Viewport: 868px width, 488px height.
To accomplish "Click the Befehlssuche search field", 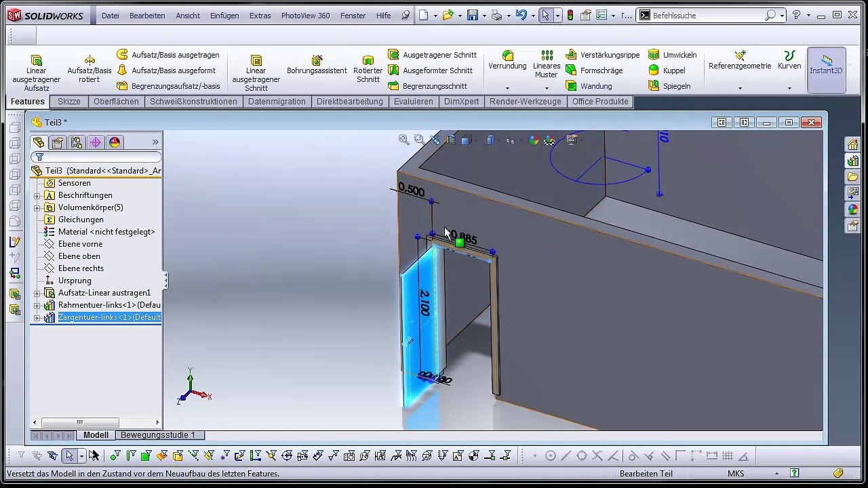I will [x=706, y=15].
